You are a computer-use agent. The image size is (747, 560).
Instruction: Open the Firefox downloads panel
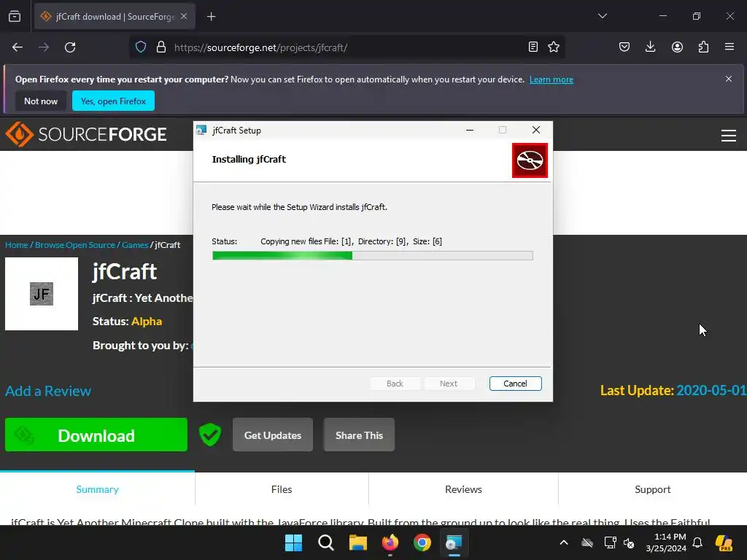[x=650, y=47]
